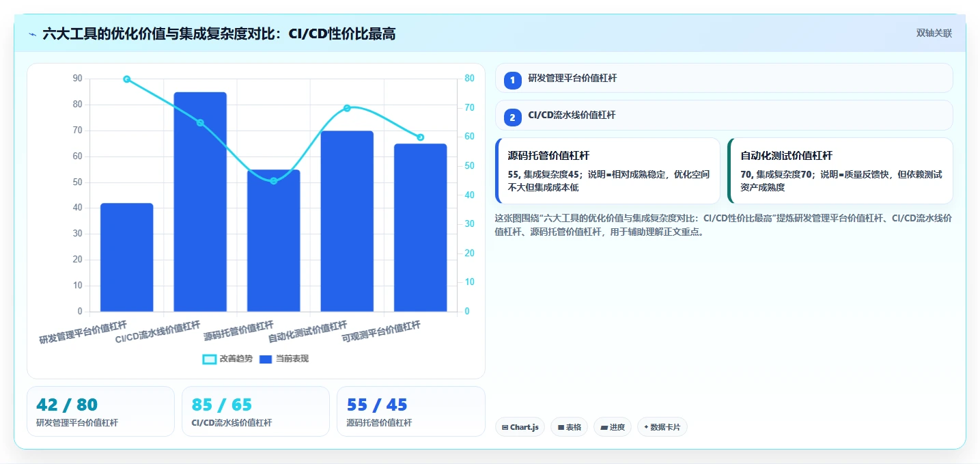Screen dimensions: 980x464
Task: Click the chart title about CI/CD性价比最高
Action: click(x=219, y=34)
